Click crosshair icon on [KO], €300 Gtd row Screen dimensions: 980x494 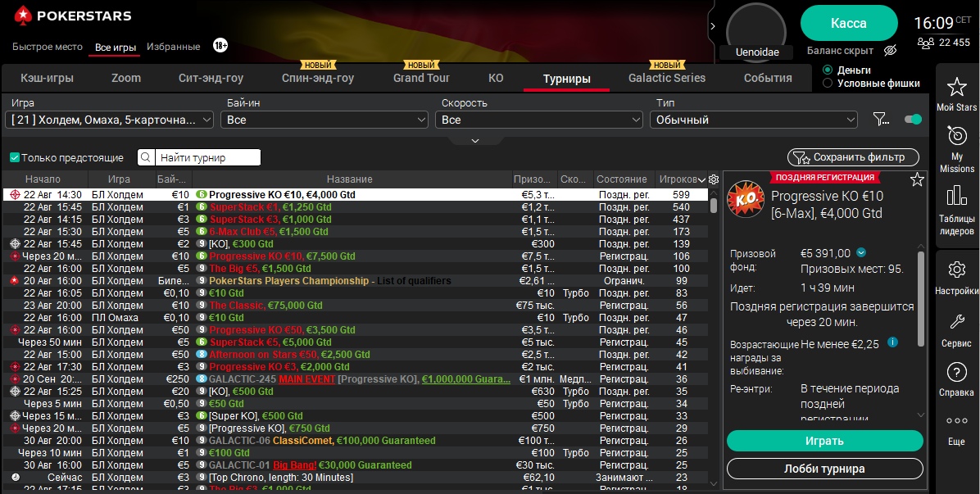coord(15,243)
